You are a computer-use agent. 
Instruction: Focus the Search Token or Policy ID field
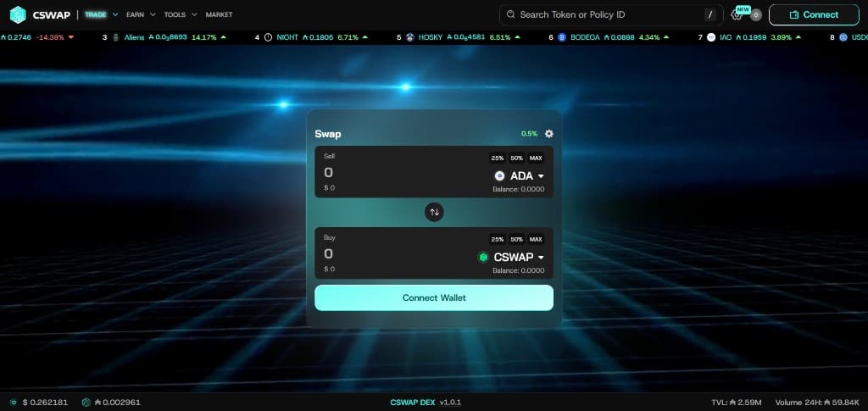tap(611, 15)
